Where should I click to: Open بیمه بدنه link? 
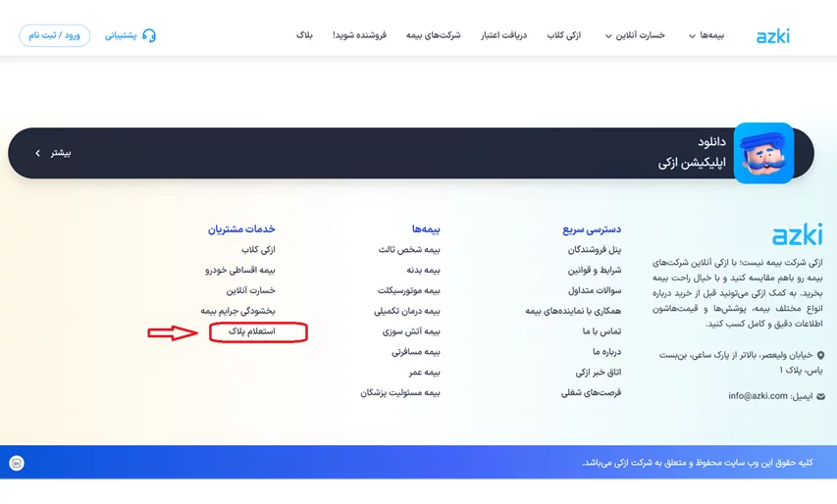pyautogui.click(x=423, y=270)
